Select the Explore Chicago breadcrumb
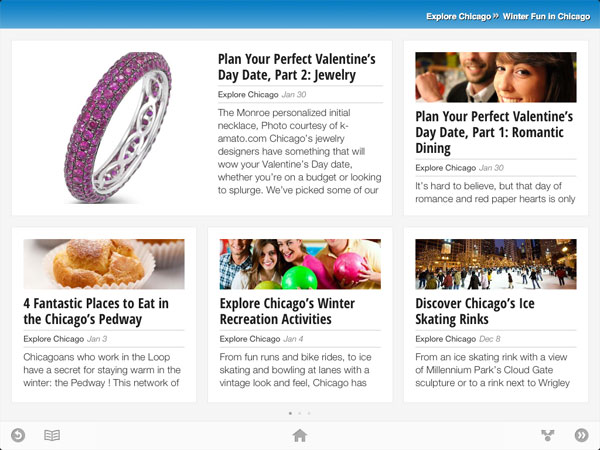The width and height of the screenshot is (600, 450). click(458, 16)
